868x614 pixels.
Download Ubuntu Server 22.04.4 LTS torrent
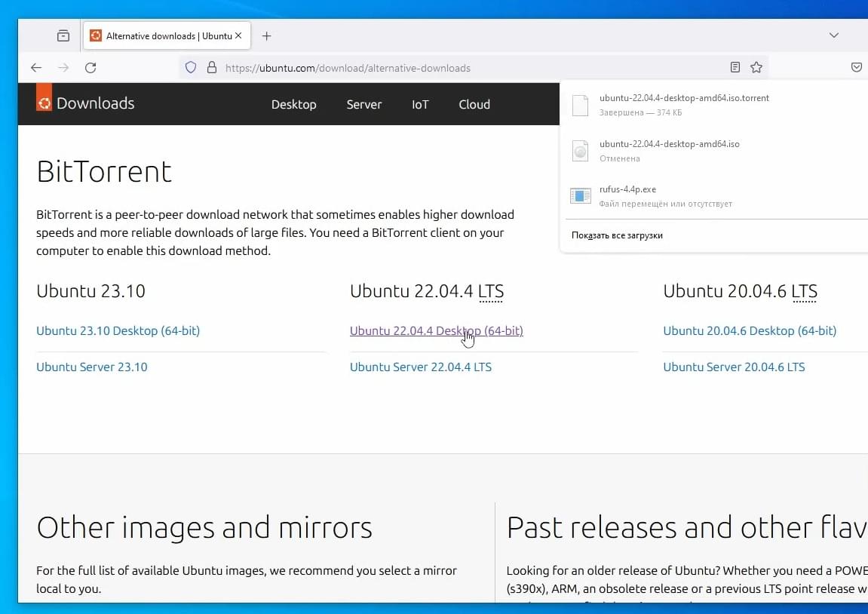421,367
